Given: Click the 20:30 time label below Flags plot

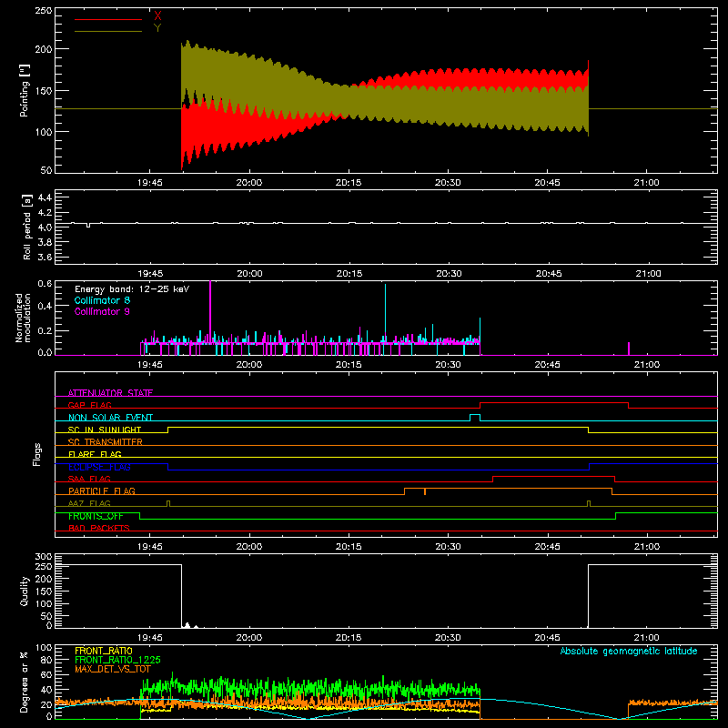Looking at the screenshot, I should [x=448, y=547].
